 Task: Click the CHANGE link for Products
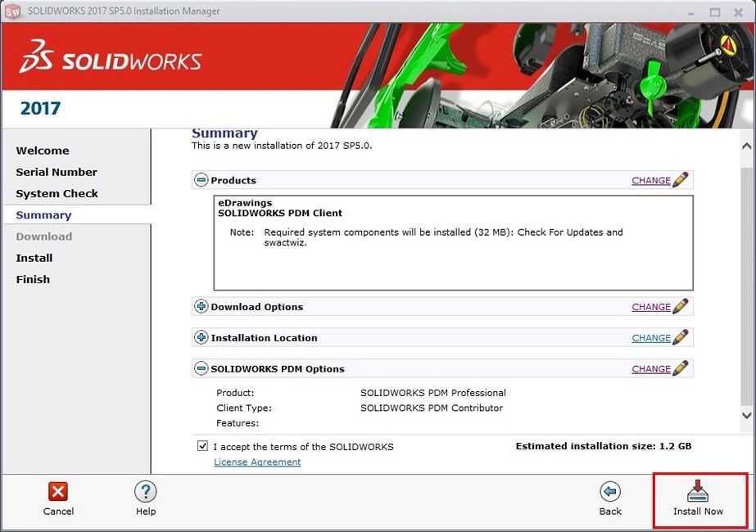click(x=650, y=181)
